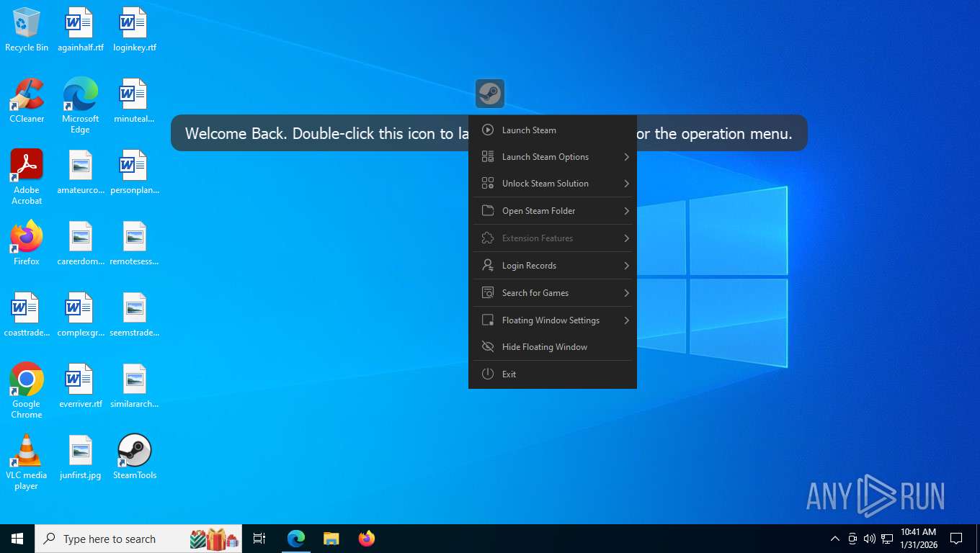Click the network tray icon
This screenshot has height=553, width=980.
point(887,539)
